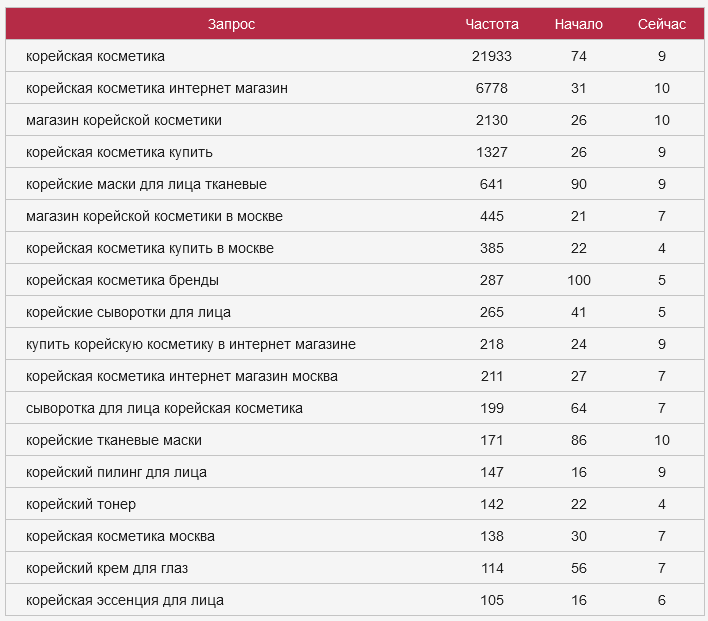Click the Запрос column header
Viewport: 708px width, 621px height.
(231, 24)
